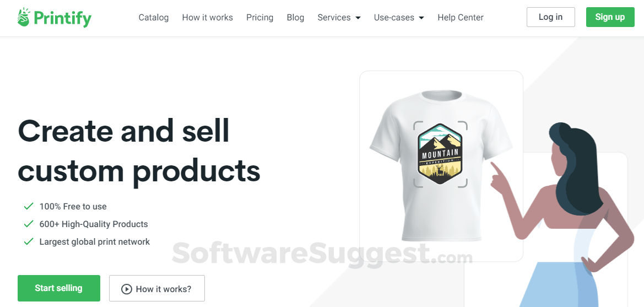
Task: Open How it works in navigation
Action: 207,17
